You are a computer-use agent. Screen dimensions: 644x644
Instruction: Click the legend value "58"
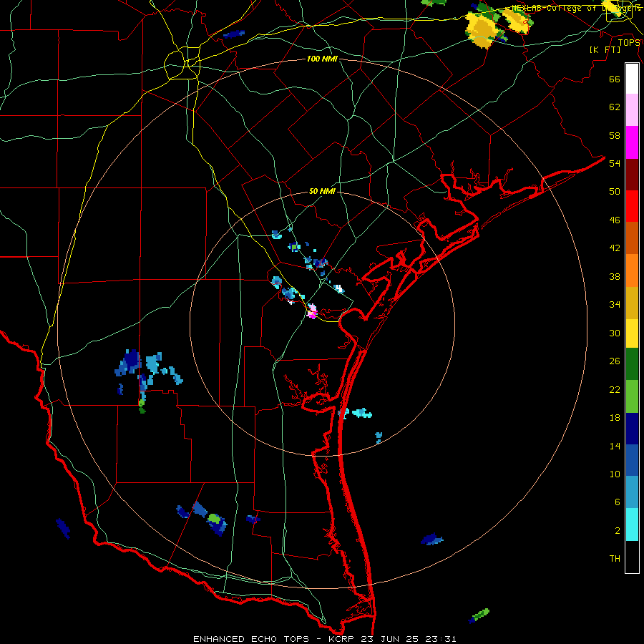[615, 135]
